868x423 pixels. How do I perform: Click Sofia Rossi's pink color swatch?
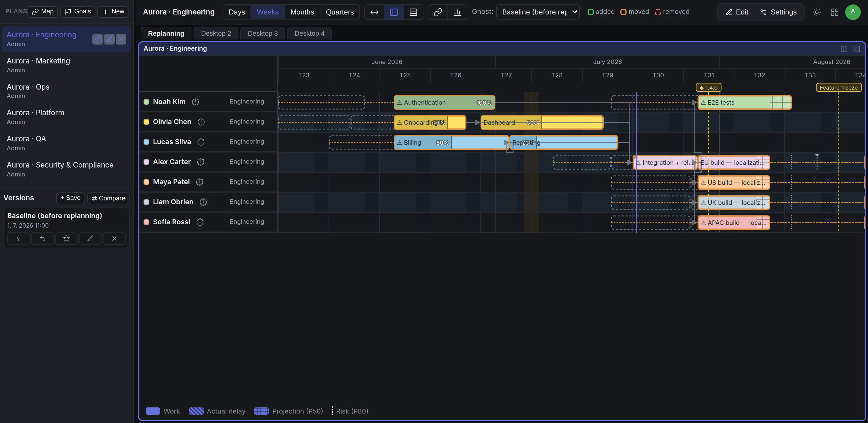pos(146,222)
